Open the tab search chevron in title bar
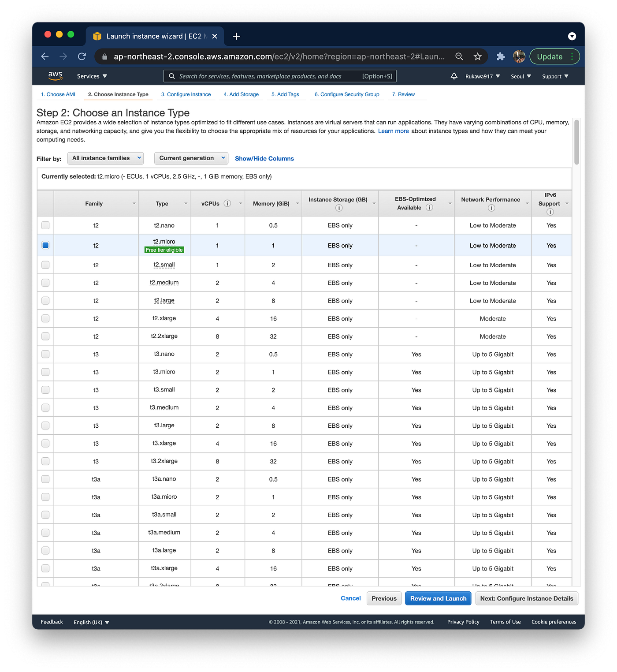The width and height of the screenshot is (617, 672). [572, 36]
